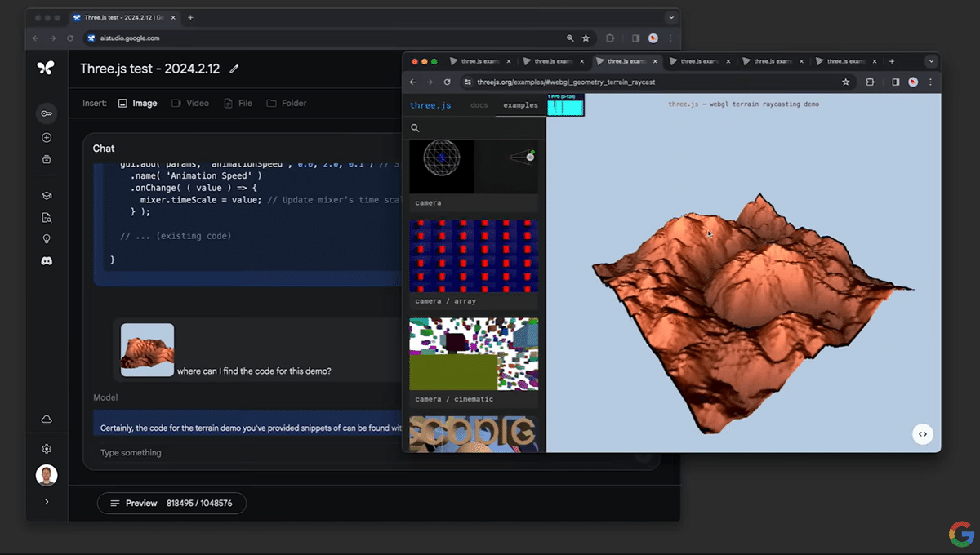
Task: Open a new tab in three.js window
Action: [x=892, y=61]
